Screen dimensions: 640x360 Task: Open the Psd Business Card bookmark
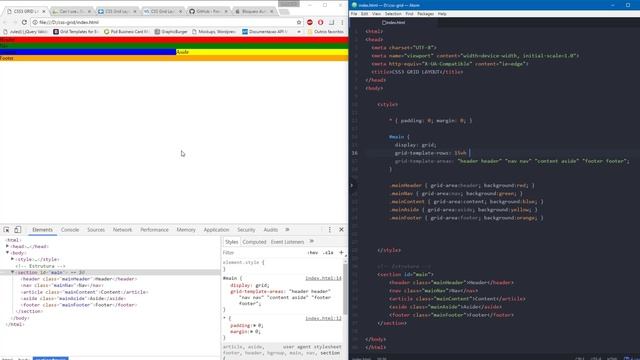(x=126, y=31)
